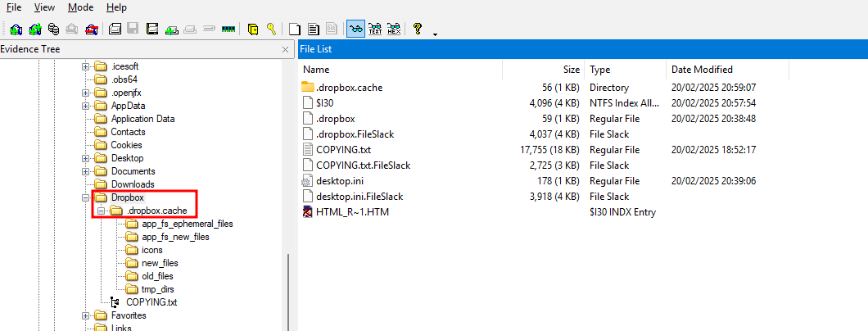Screen dimensions: 868x331
Task: Click the Create Disk Image icon
Action: [x=115, y=29]
